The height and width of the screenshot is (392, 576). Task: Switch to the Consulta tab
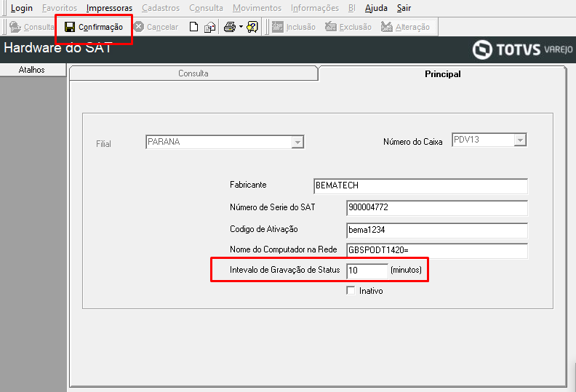point(193,73)
